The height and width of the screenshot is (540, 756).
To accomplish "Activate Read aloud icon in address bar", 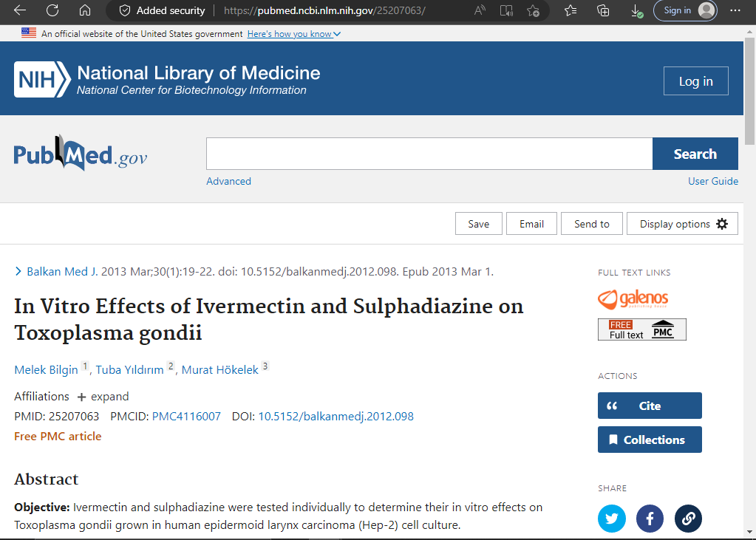I will click(480, 10).
